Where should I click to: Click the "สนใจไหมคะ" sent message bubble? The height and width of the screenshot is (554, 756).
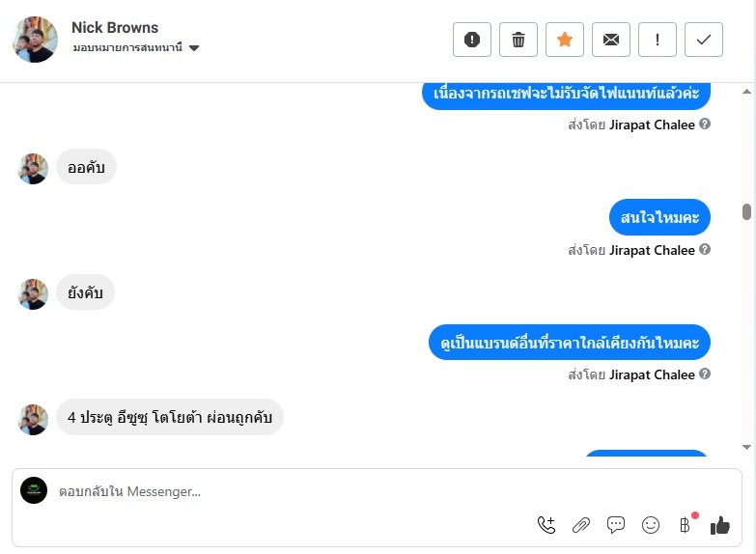point(659,218)
